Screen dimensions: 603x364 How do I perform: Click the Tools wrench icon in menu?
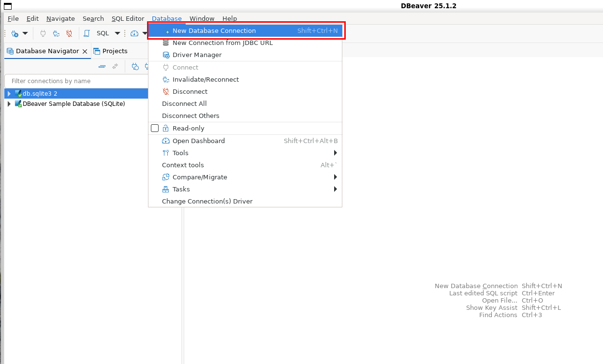tap(166, 153)
